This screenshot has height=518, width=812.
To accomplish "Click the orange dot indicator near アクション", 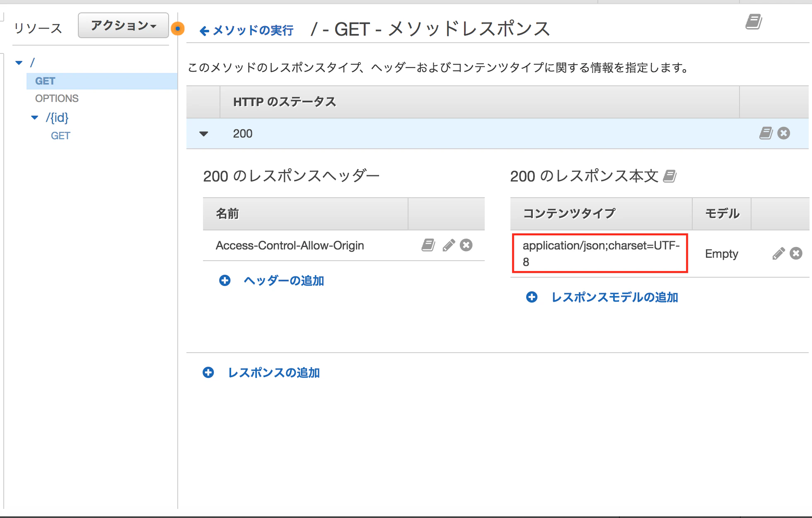I will point(178,29).
